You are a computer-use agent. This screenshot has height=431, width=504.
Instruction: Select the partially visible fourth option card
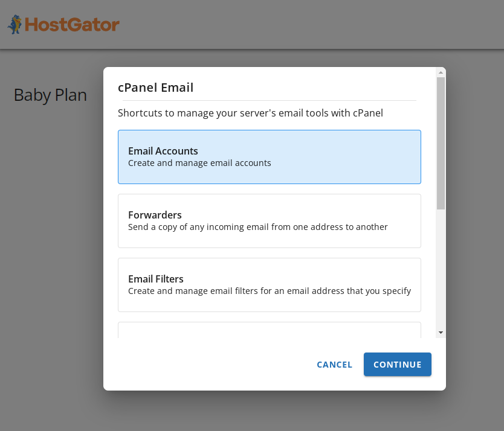(269, 330)
